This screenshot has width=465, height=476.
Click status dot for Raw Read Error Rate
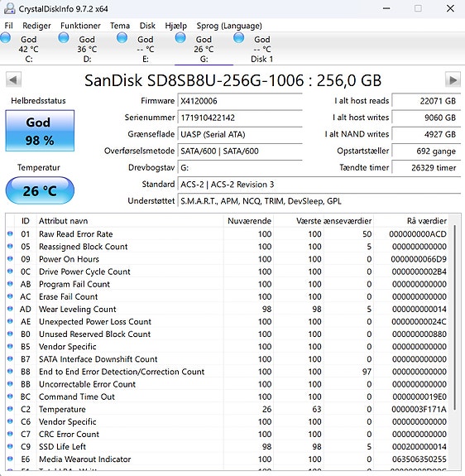[10, 233]
